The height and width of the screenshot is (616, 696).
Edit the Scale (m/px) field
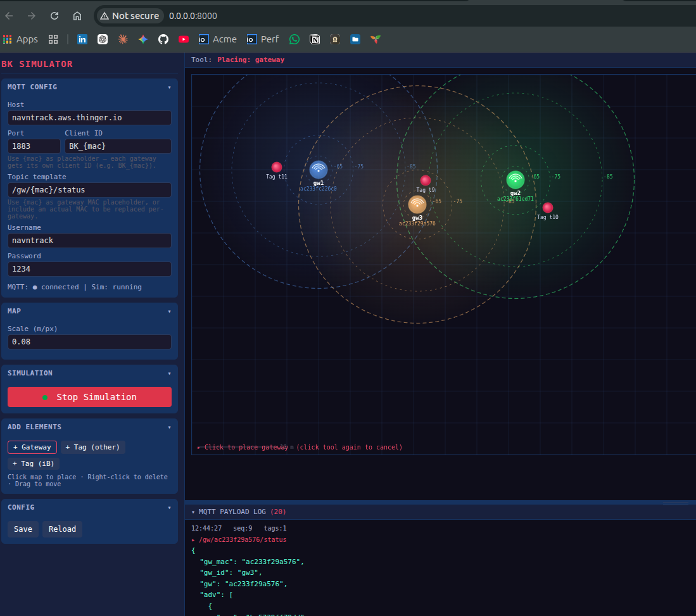coord(90,342)
